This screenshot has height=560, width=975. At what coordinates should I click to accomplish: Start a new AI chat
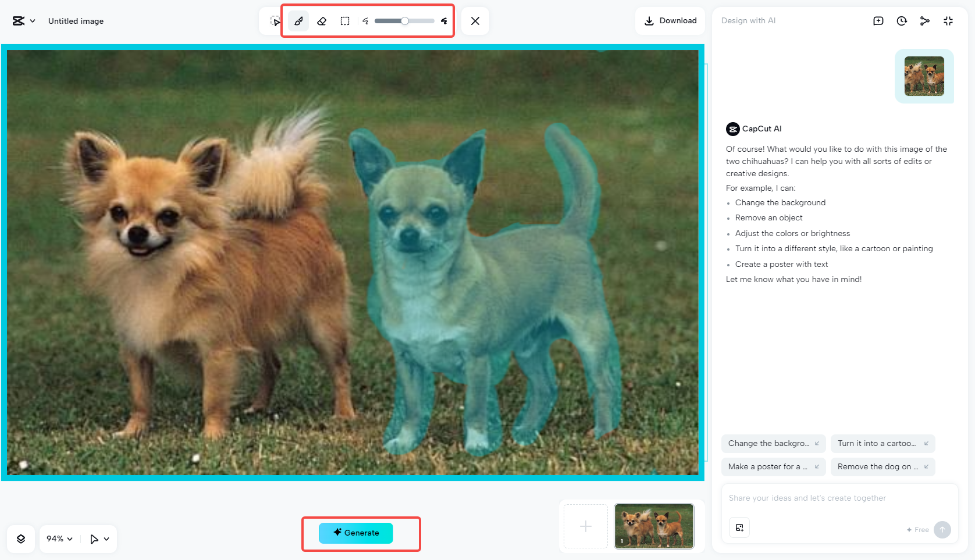tap(878, 21)
